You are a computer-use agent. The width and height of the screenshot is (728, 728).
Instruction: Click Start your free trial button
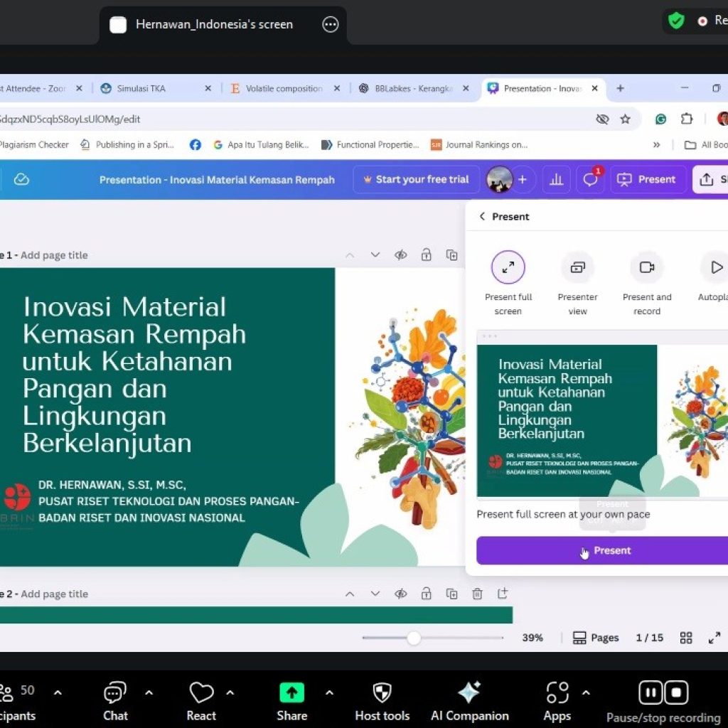(x=415, y=180)
